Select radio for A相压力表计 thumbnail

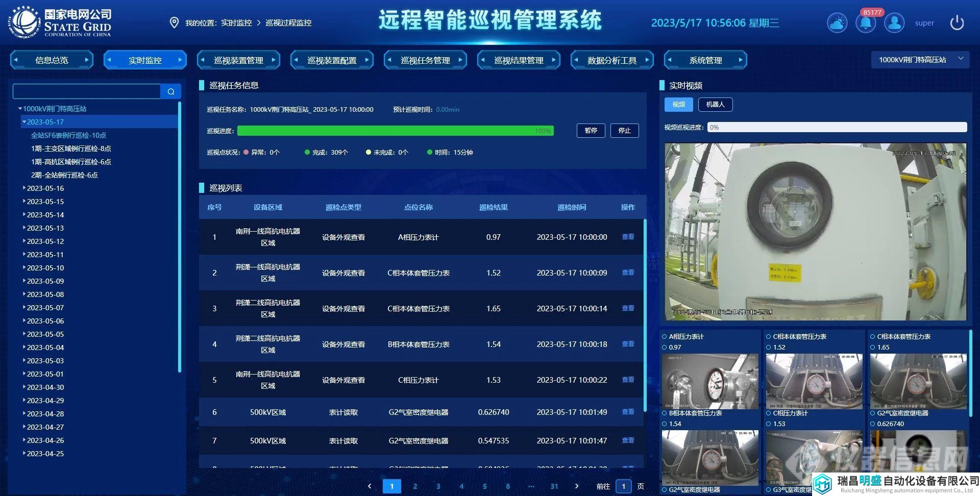coord(665,337)
